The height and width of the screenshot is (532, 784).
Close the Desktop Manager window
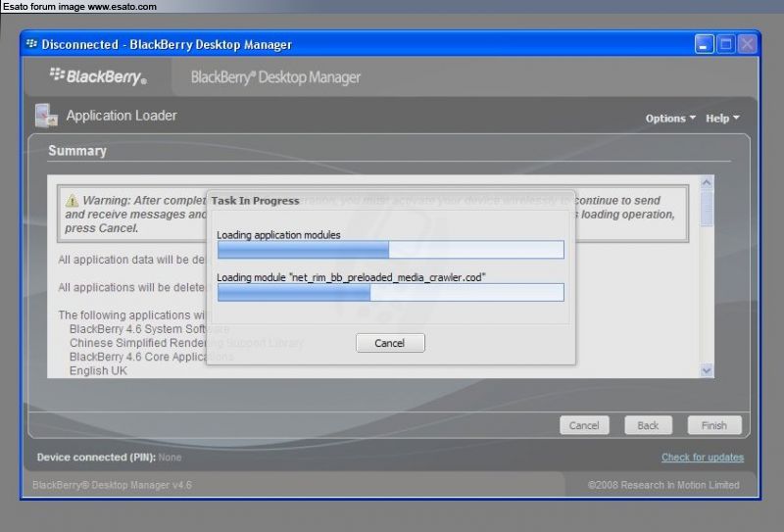coord(748,44)
